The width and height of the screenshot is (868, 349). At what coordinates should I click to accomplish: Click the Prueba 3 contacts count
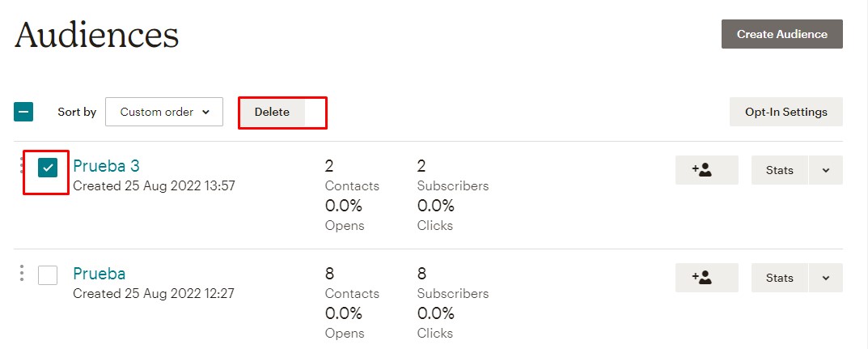click(328, 166)
